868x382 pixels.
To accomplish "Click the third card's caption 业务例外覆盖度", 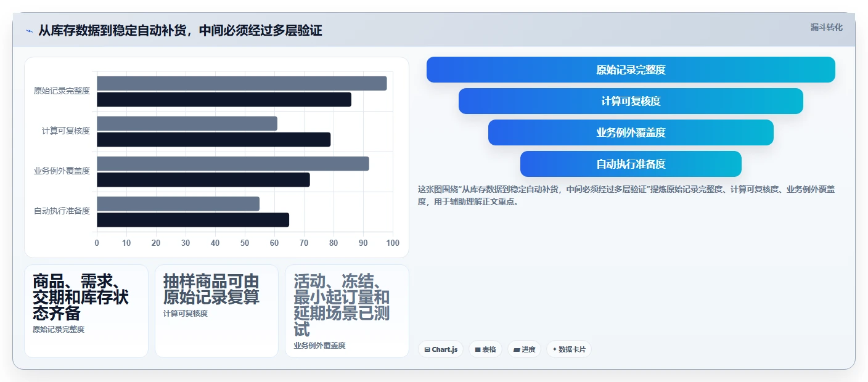I will click(320, 346).
